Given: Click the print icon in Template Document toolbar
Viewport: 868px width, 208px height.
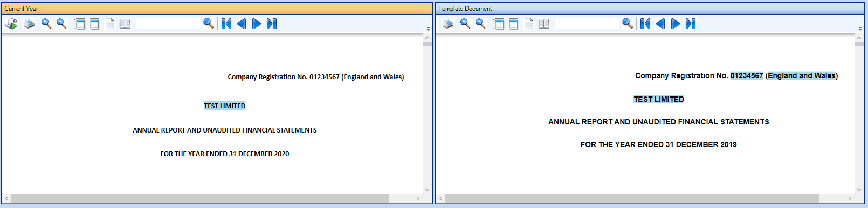Looking at the screenshot, I should pos(448,24).
